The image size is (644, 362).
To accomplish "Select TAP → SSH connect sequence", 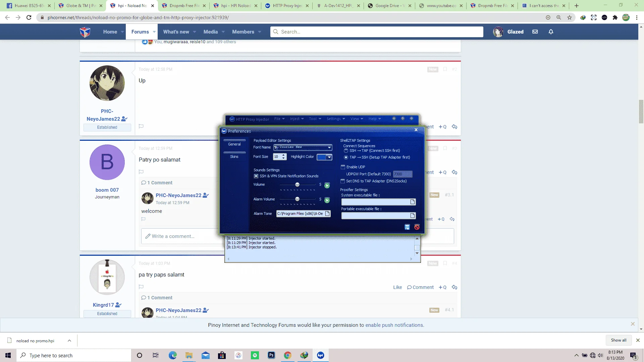I will pos(346,158).
